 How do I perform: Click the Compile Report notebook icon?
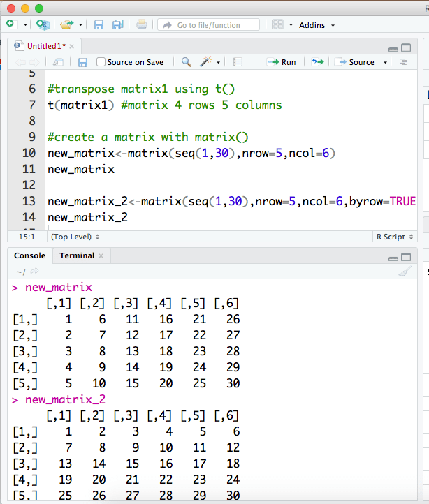(237, 62)
